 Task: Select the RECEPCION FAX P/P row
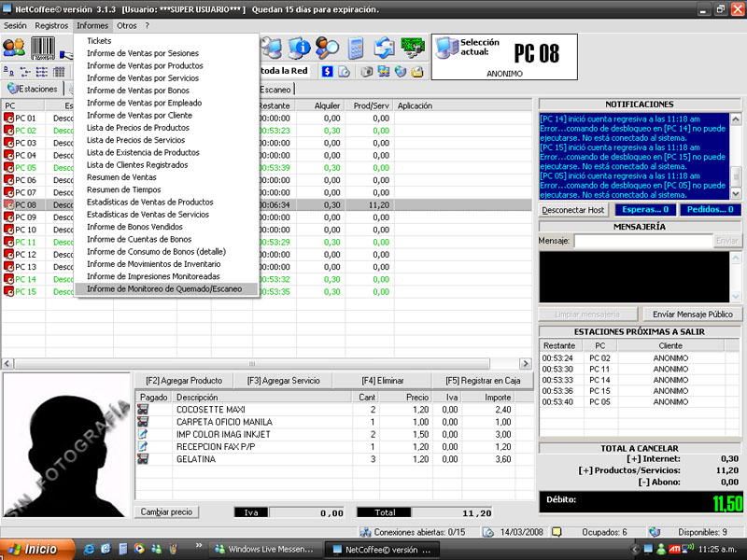coord(334,446)
